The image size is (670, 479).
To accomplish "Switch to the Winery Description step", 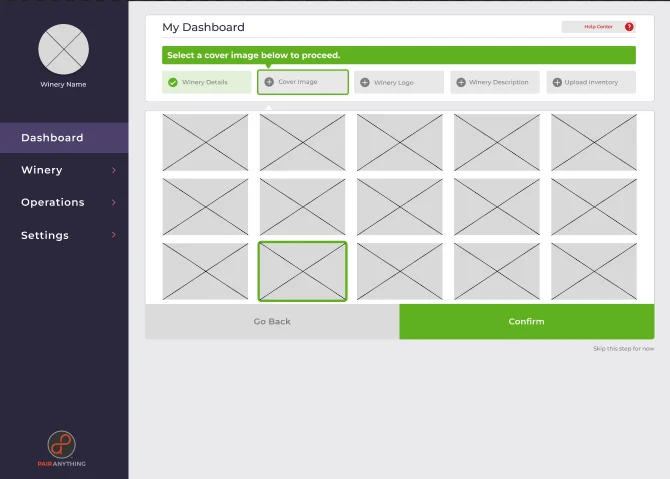I will tap(495, 82).
